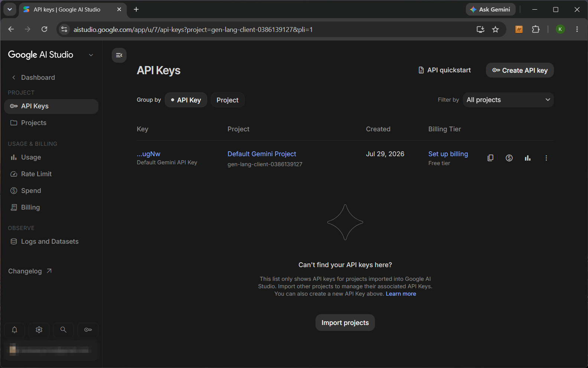
Task: Copy the ...ugNw API key
Action: pyautogui.click(x=490, y=158)
